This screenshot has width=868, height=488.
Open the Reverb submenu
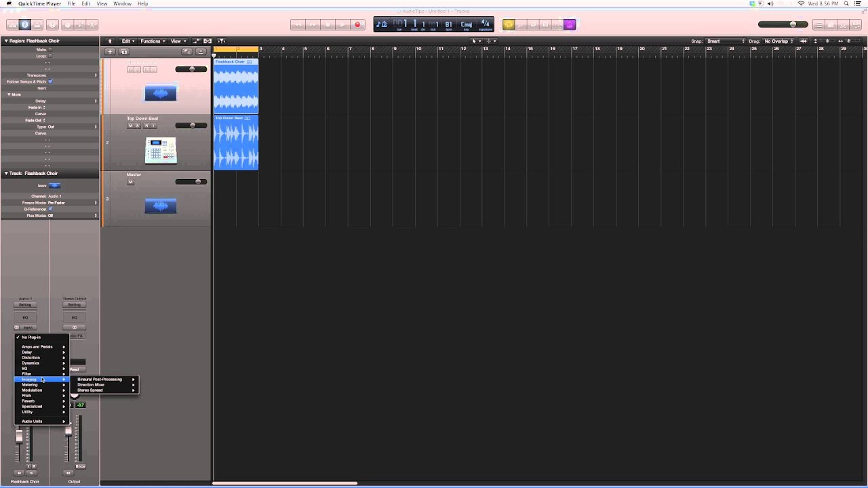click(41, 401)
